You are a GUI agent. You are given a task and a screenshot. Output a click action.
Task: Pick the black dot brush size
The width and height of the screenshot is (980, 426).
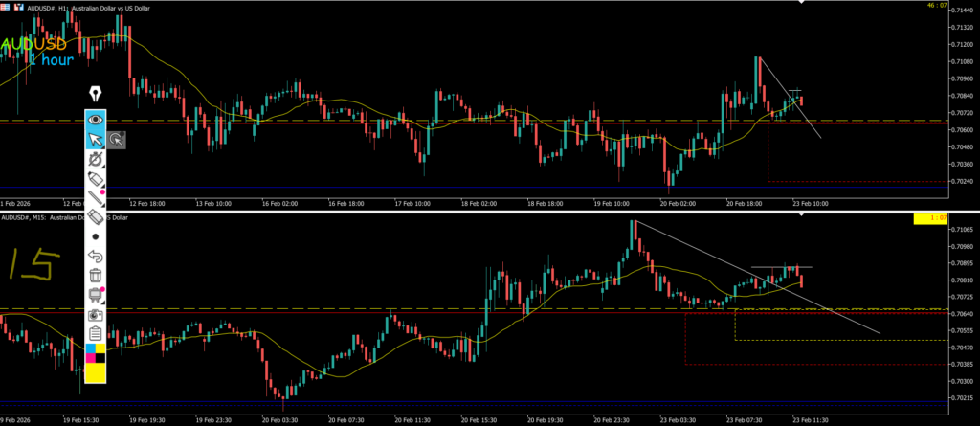click(96, 235)
